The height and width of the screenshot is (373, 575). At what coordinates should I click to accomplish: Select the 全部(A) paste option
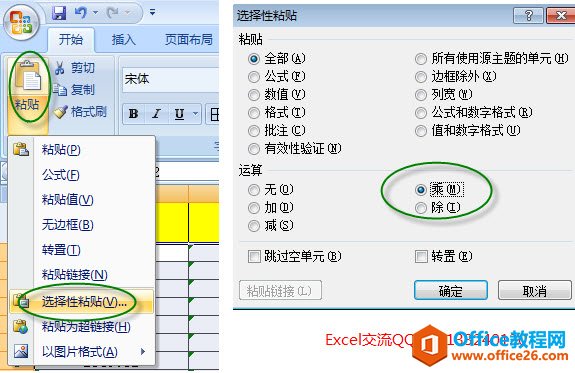click(x=254, y=59)
